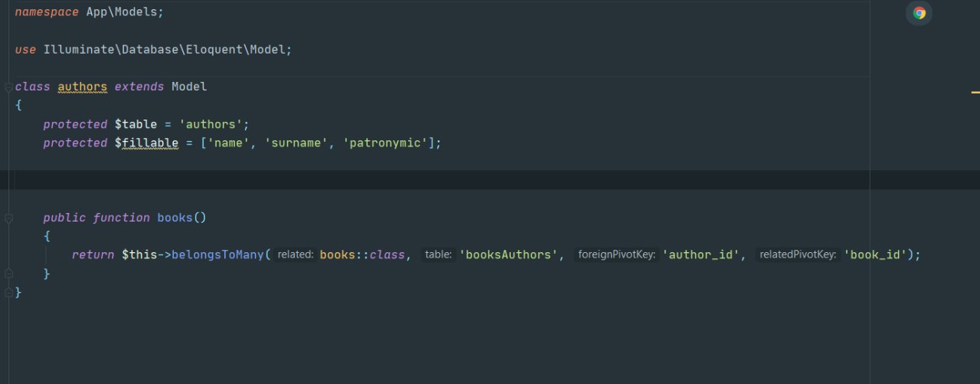Viewport: 980px width, 384px height.
Task: Click the 'public' keyword
Action: pos(65,218)
